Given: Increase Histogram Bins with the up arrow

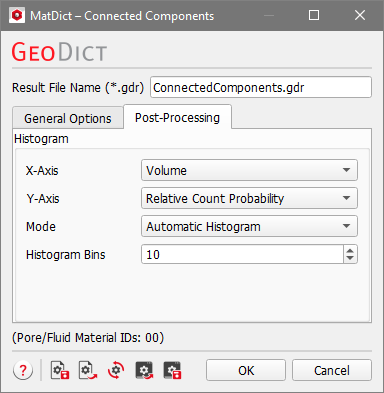Looking at the screenshot, I should point(350,250).
